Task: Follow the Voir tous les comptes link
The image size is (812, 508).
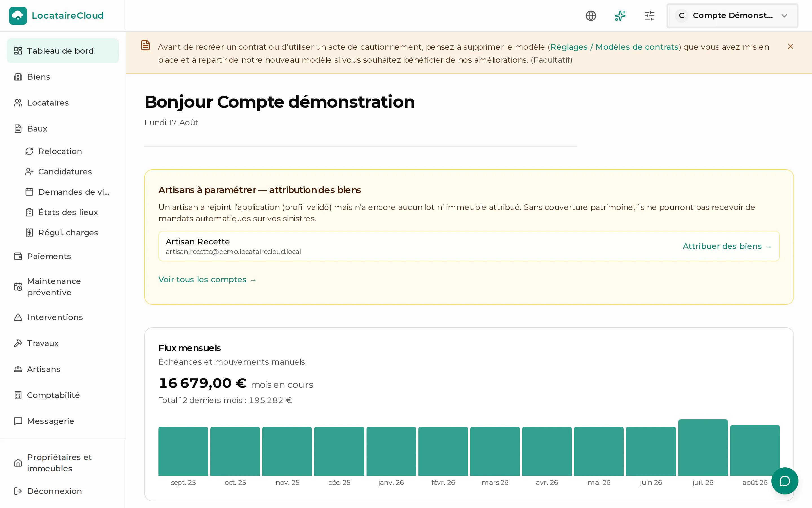Action: (x=207, y=279)
